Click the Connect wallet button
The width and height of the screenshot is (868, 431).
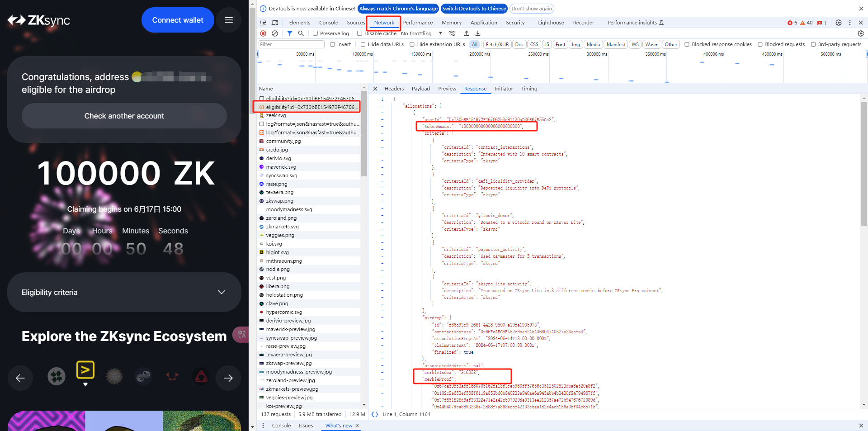click(178, 20)
